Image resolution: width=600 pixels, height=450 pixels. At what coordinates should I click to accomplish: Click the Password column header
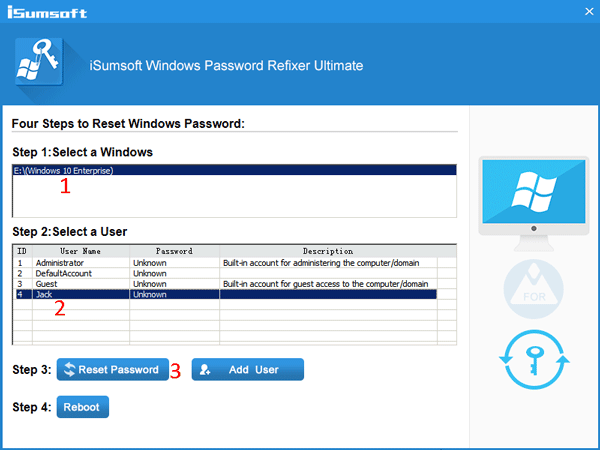click(174, 251)
